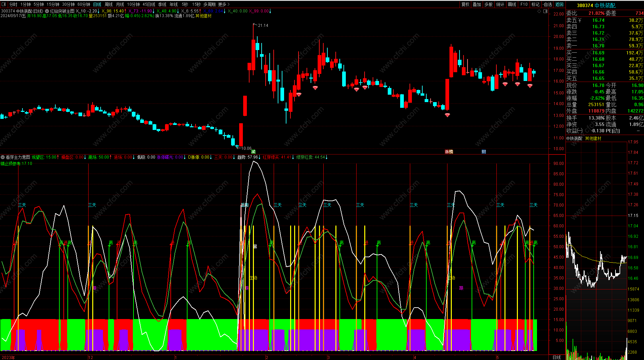Select the 15分钟 period tab

[53, 4]
